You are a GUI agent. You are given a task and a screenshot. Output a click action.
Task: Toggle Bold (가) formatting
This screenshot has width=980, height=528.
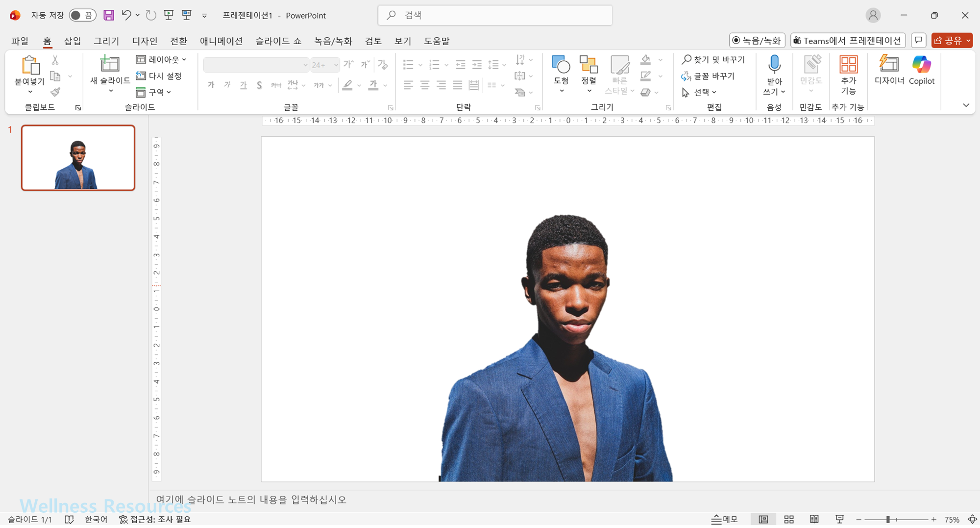211,85
